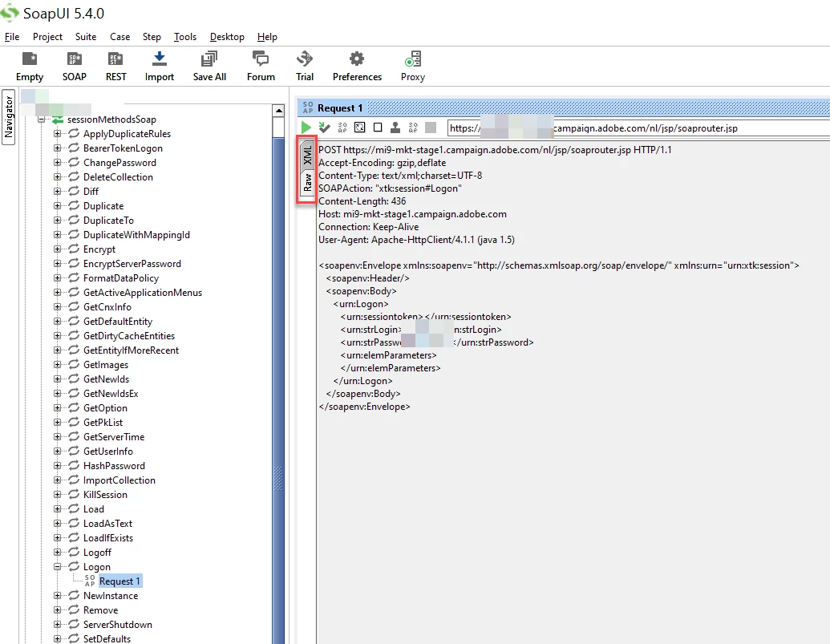
Task: Click the SOAP icon beside Request 1 title
Action: coord(308,108)
